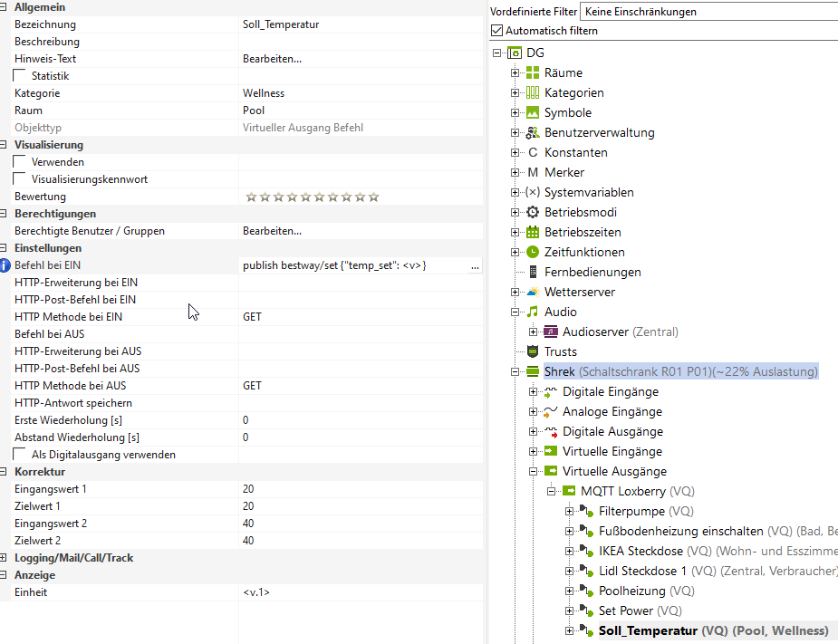The width and height of the screenshot is (838, 644).
Task: Set rating with the last Bewertung star
Action: pos(373,197)
